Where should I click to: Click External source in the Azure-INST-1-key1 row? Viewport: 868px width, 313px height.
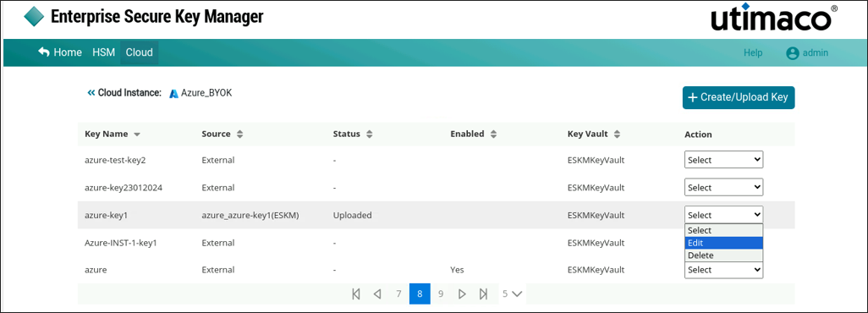click(218, 243)
